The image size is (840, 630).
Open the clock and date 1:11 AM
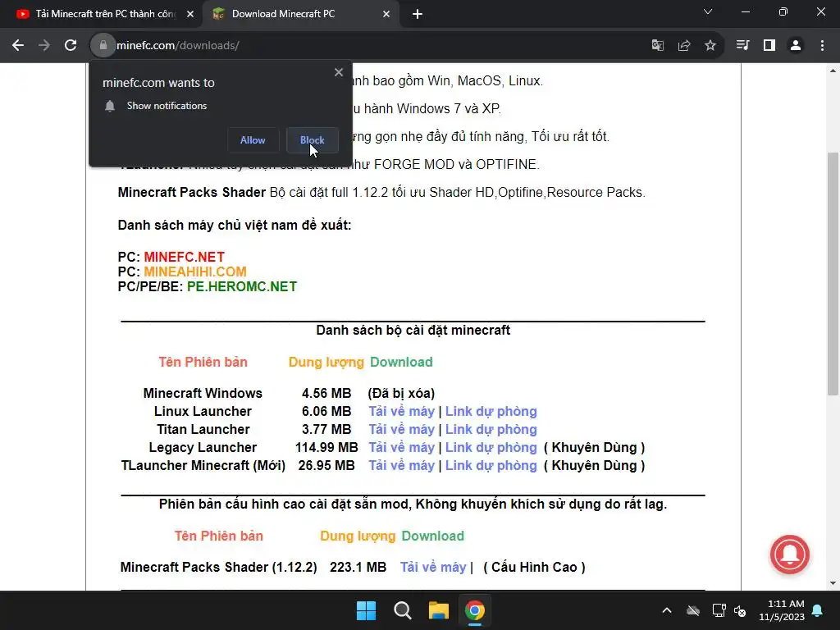(x=782, y=610)
